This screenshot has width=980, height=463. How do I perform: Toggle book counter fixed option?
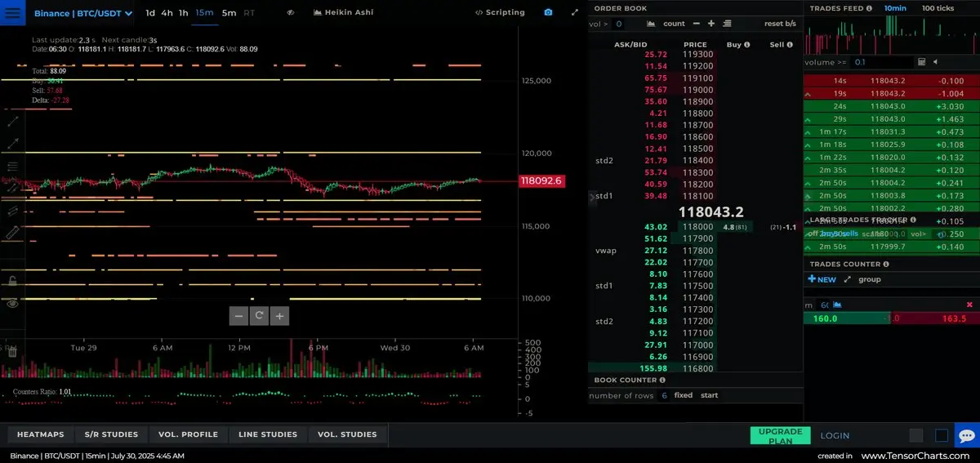point(684,395)
